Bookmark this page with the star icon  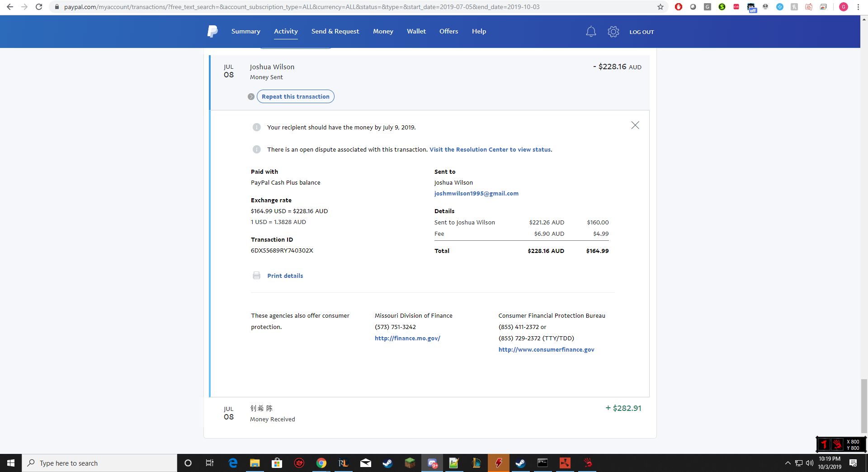click(x=660, y=7)
